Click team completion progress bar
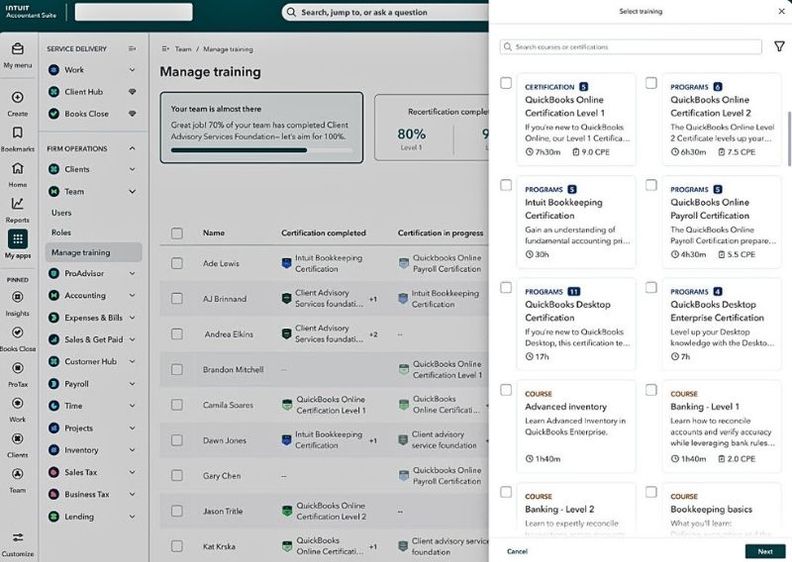 pyautogui.click(x=262, y=150)
